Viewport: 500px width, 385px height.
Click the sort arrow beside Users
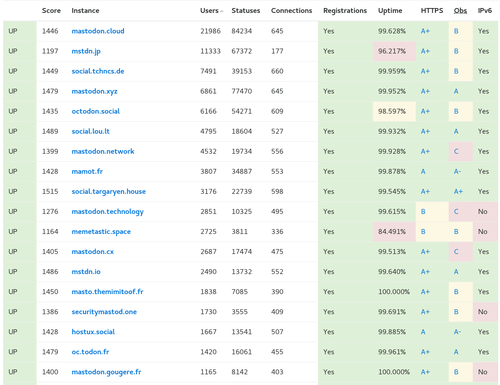pyautogui.click(x=222, y=11)
